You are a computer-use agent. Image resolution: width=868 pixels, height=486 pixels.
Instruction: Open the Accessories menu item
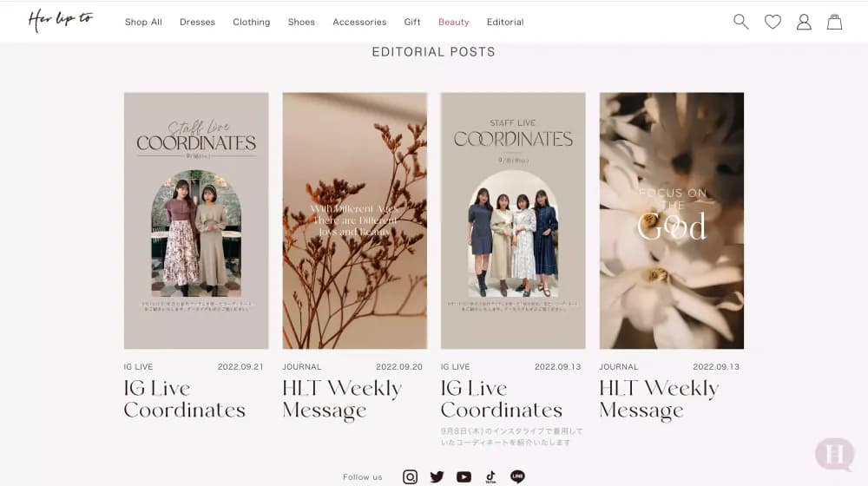coord(359,23)
